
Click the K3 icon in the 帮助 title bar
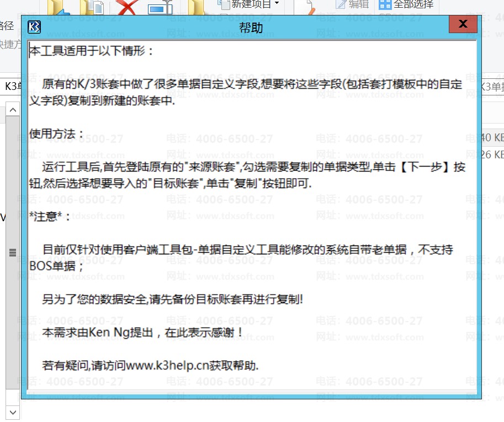point(34,27)
